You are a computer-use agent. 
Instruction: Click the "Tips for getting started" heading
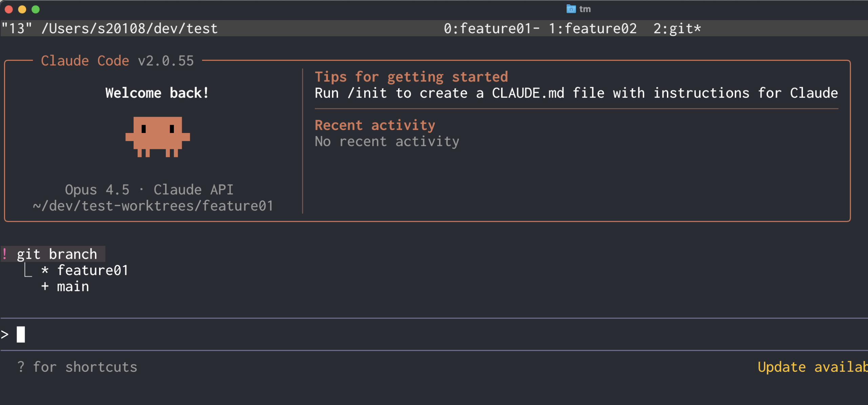411,76
